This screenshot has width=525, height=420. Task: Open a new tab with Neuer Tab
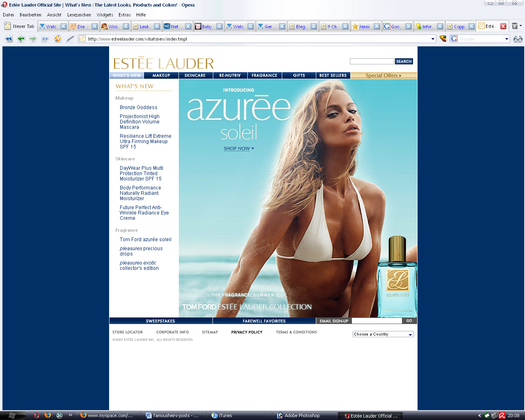19,26
